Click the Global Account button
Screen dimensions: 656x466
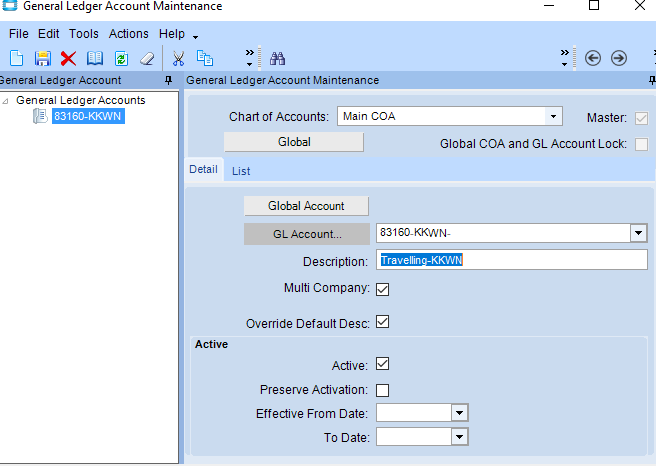pyautogui.click(x=306, y=206)
